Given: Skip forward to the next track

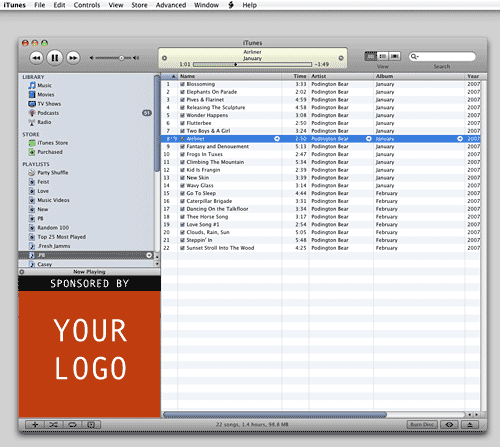Looking at the screenshot, I should [73, 58].
